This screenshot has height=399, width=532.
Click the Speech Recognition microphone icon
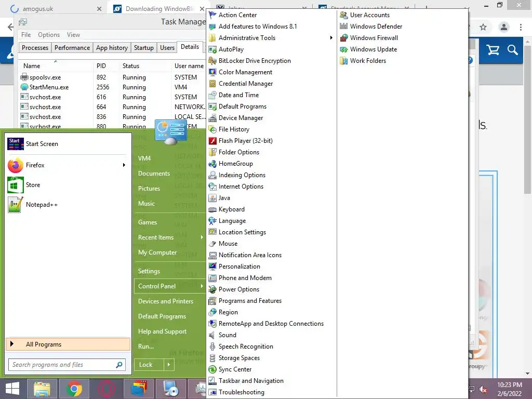212,347
